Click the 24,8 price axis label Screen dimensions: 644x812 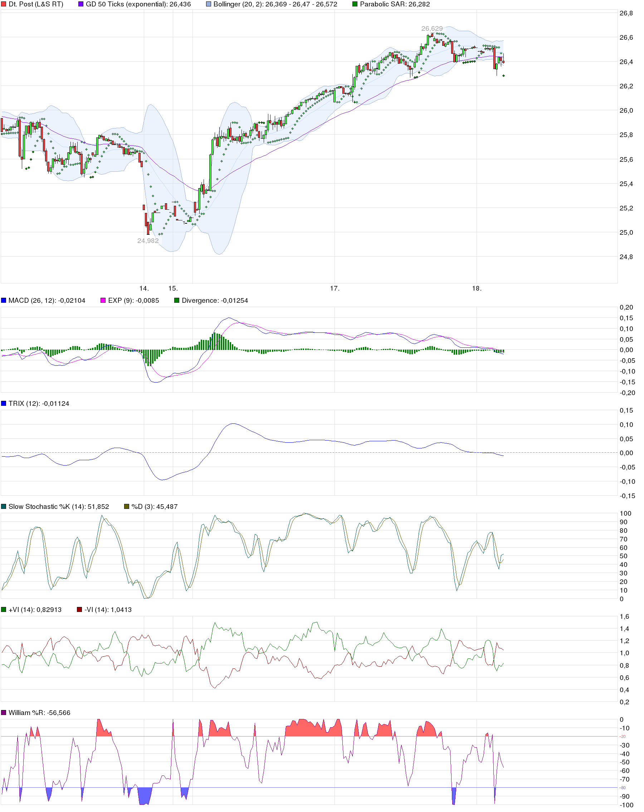pos(626,257)
